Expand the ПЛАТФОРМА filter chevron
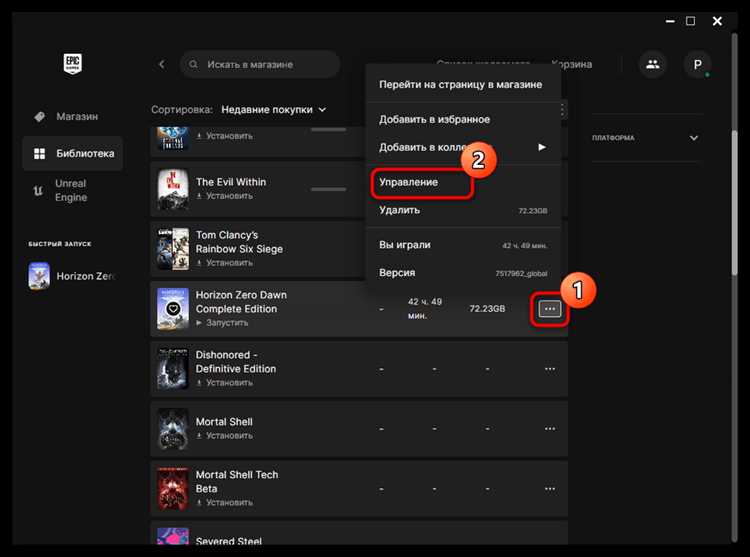Viewport: 750px width, 557px height. click(694, 138)
